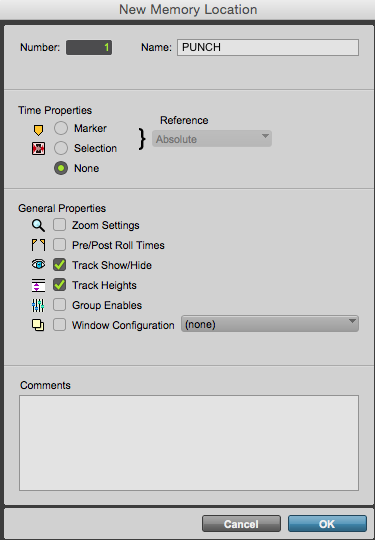
Task: Select the None time property option
Action: 61,168
